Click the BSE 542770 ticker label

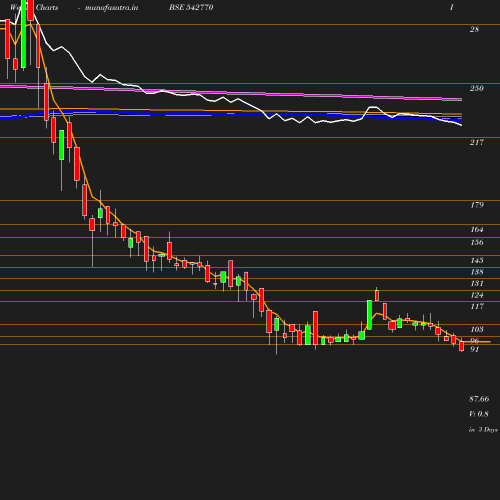[x=191, y=8]
